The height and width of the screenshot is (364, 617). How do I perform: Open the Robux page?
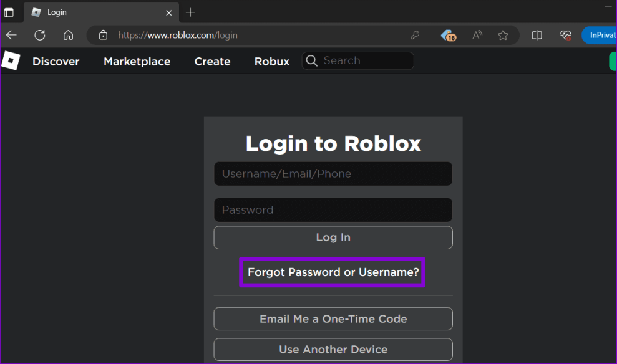coord(272,61)
